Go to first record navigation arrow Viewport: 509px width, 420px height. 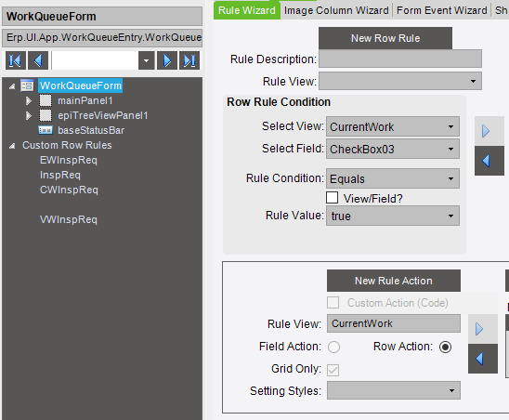coord(15,60)
